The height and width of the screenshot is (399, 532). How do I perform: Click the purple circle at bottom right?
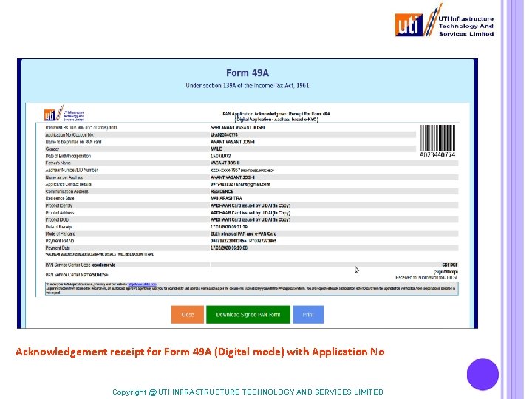tap(482, 374)
